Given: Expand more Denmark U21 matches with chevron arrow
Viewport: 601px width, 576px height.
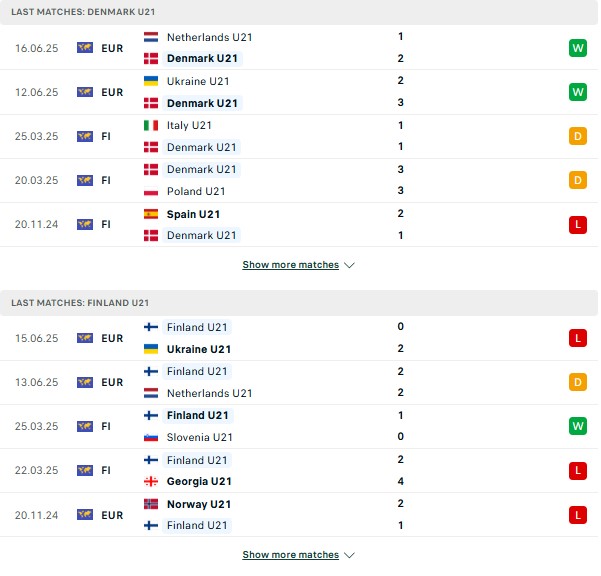Looking at the screenshot, I should [349, 265].
